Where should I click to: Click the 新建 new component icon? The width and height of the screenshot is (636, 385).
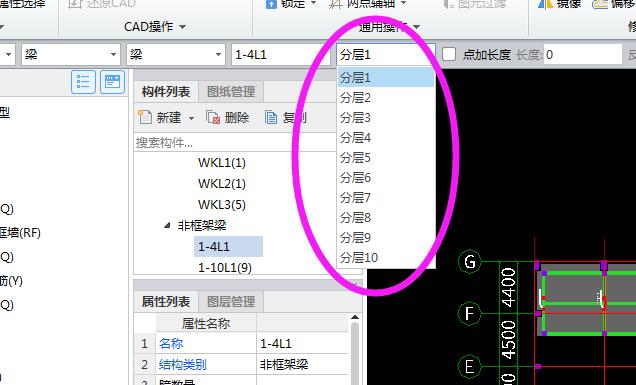pos(145,117)
